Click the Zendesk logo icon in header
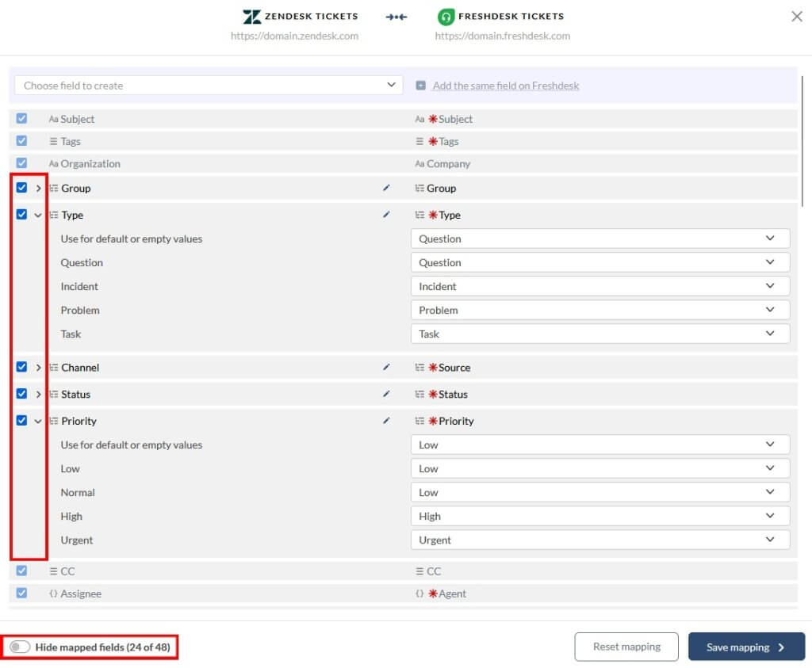The width and height of the screenshot is (812, 668). coord(252,17)
